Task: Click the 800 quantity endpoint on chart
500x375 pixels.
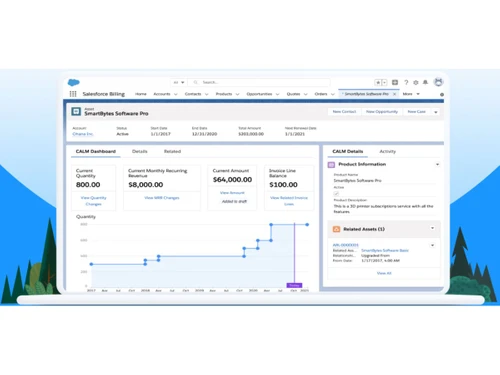Action: pos(307,225)
